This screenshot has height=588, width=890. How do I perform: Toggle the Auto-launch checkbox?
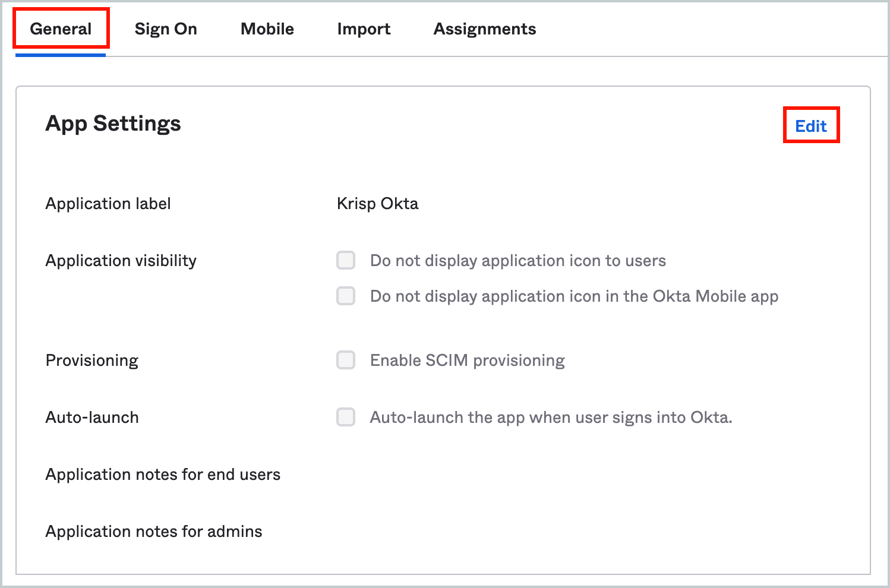pyautogui.click(x=346, y=417)
